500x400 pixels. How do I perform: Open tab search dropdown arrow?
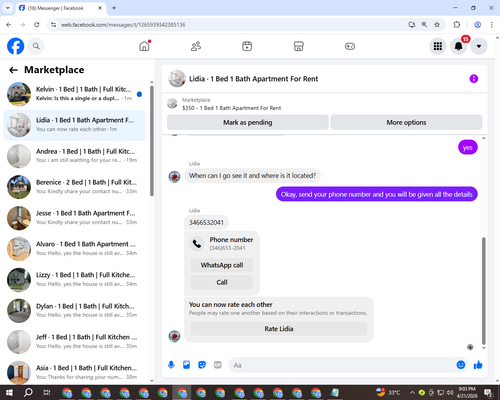point(8,8)
